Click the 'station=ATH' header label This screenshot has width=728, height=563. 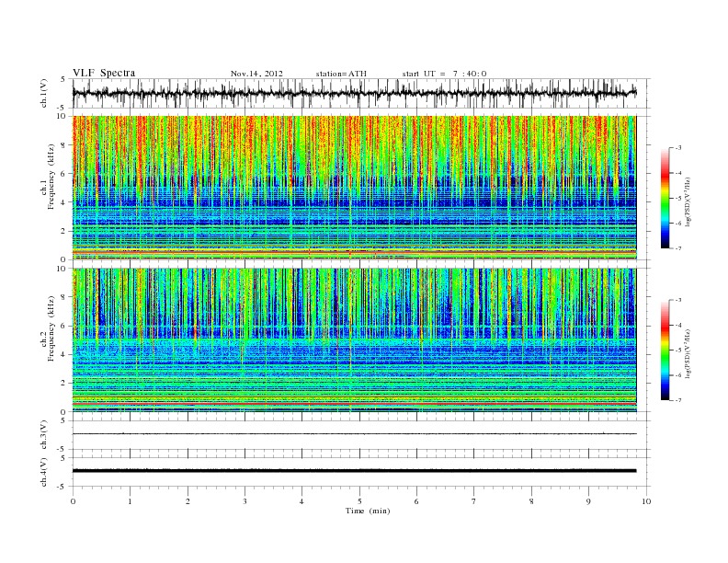point(341,74)
